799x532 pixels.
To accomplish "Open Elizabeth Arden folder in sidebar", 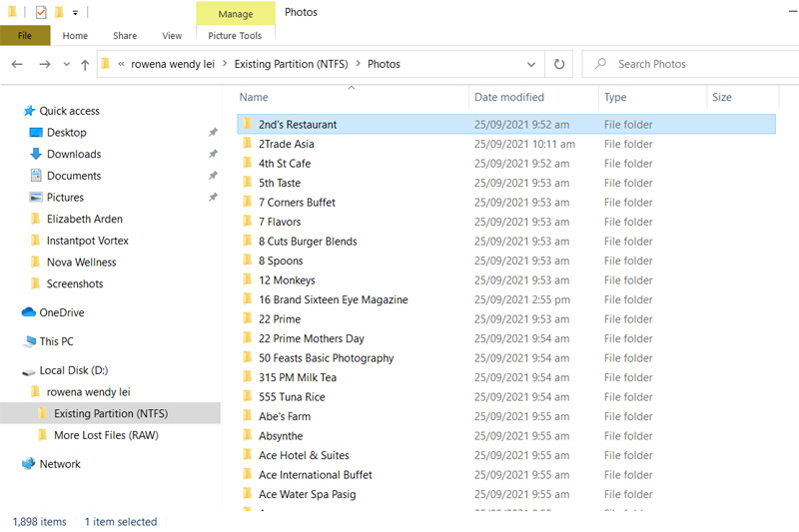I will pos(85,219).
